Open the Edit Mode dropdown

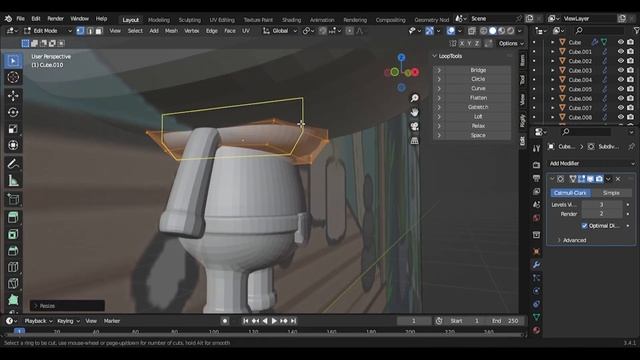point(48,31)
